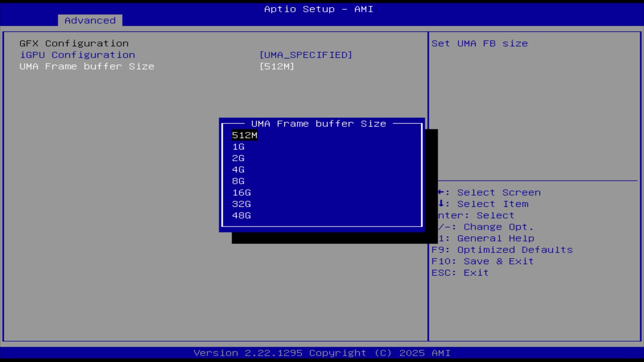Select the 4G frame buffer size

[238, 170]
